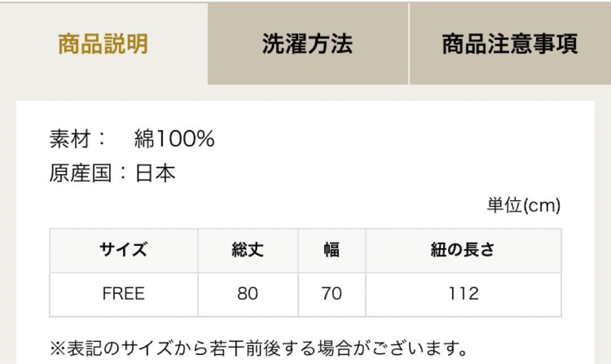Screen dimensions: 611x364
Task: Click the 総丈 column header
Action: click(x=248, y=251)
